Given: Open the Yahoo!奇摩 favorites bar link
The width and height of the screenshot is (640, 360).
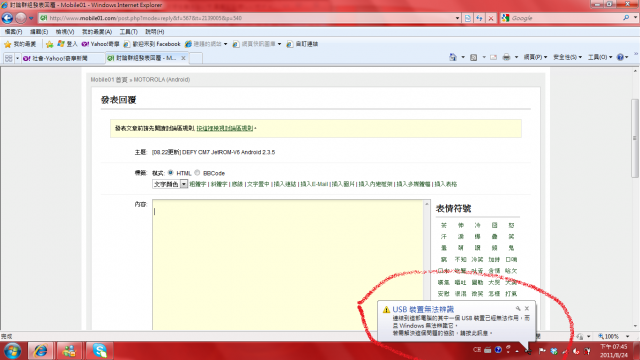Looking at the screenshot, I should (100, 44).
